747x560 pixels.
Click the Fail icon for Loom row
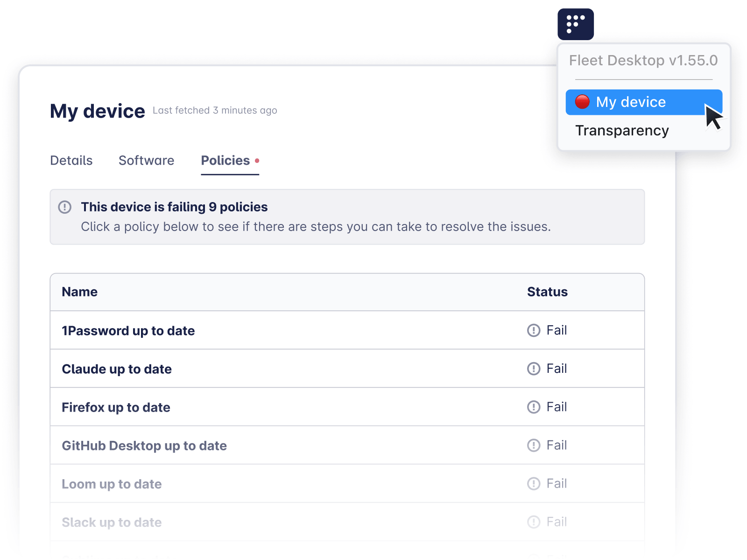[x=534, y=483]
